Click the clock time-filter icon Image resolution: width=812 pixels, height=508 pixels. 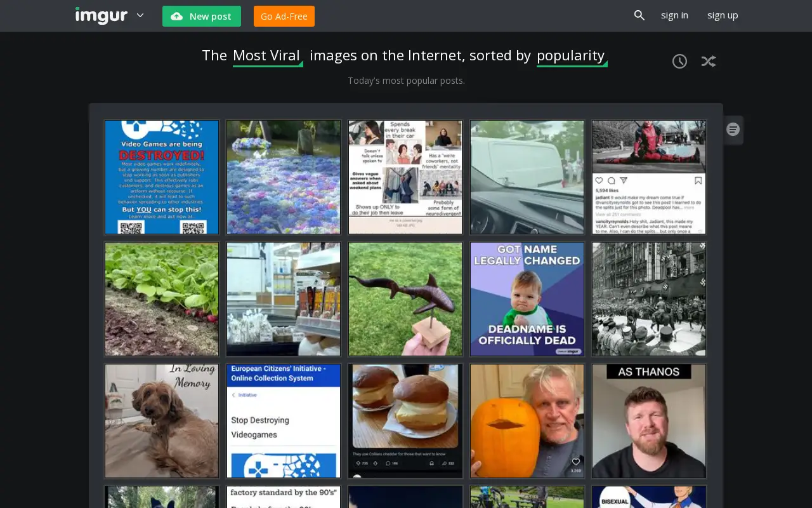[679, 61]
